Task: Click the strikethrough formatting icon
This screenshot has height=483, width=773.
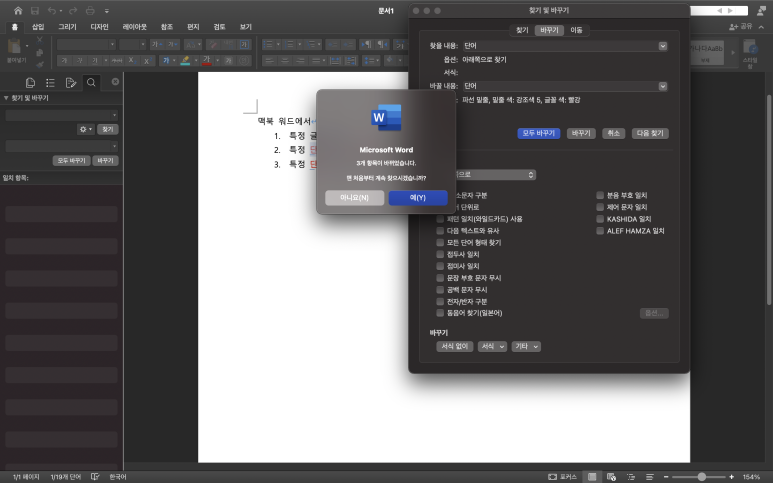Action: point(117,60)
